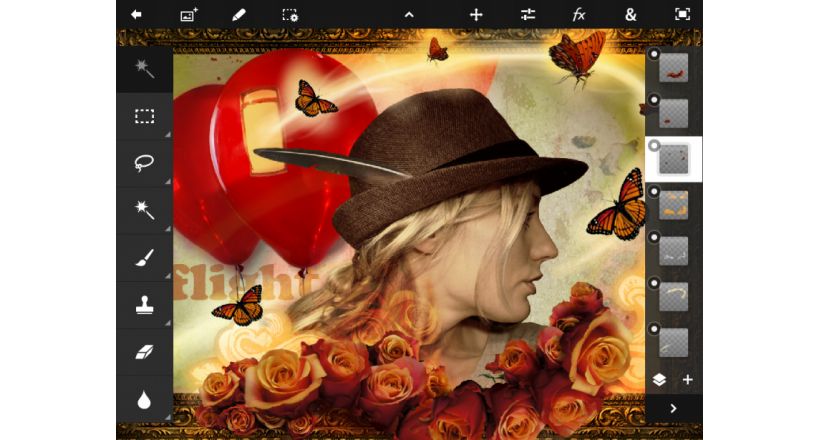Toggle visibility of the topmost layer
820x440 pixels.
[654, 54]
